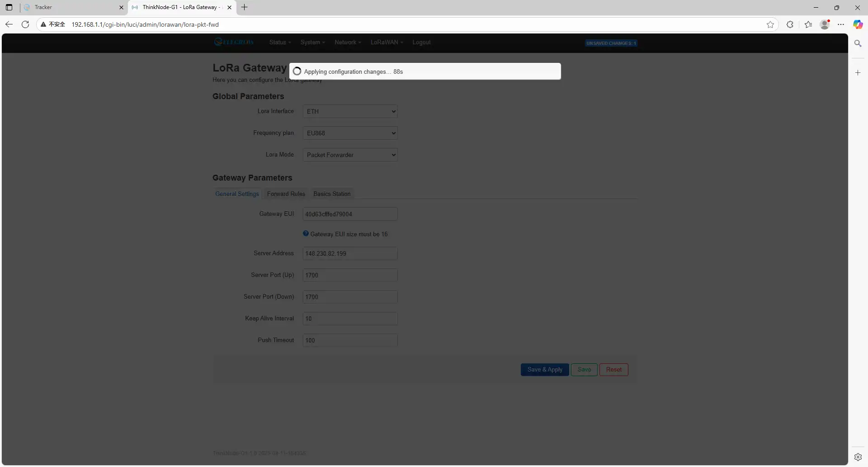Open the Frequency plan dropdown
Image resolution: width=868 pixels, height=467 pixels.
click(x=350, y=133)
